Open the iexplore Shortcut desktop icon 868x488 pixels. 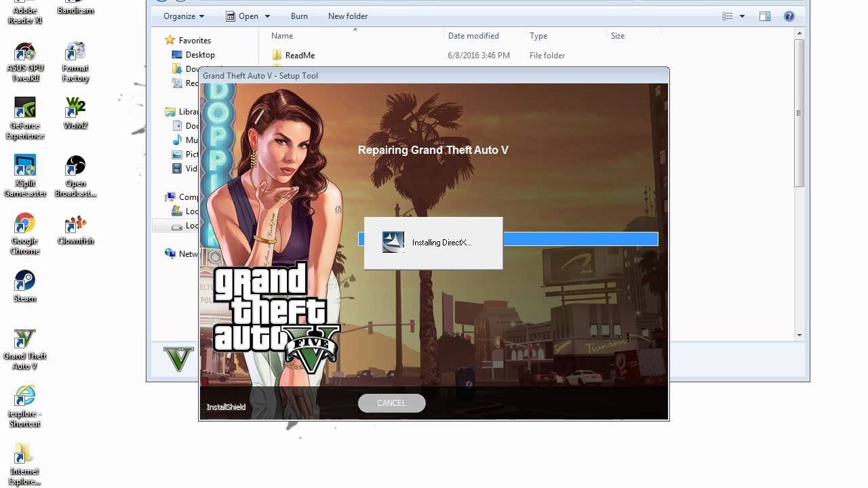pos(25,407)
